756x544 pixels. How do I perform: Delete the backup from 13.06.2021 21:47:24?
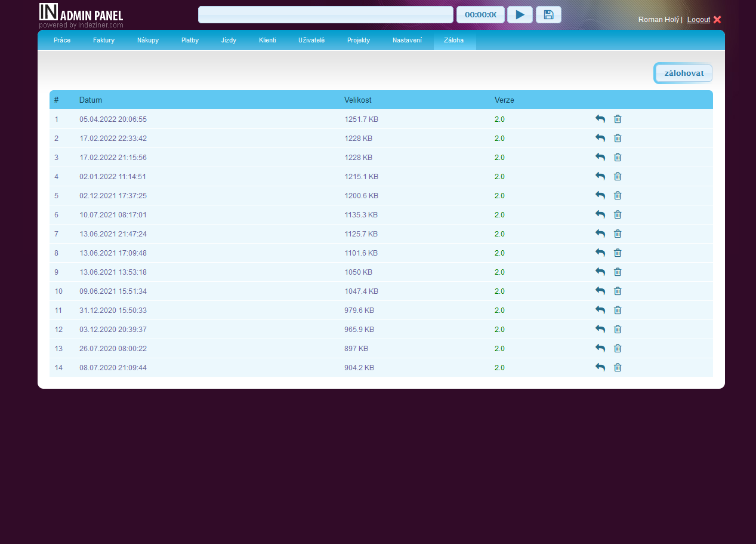618,233
